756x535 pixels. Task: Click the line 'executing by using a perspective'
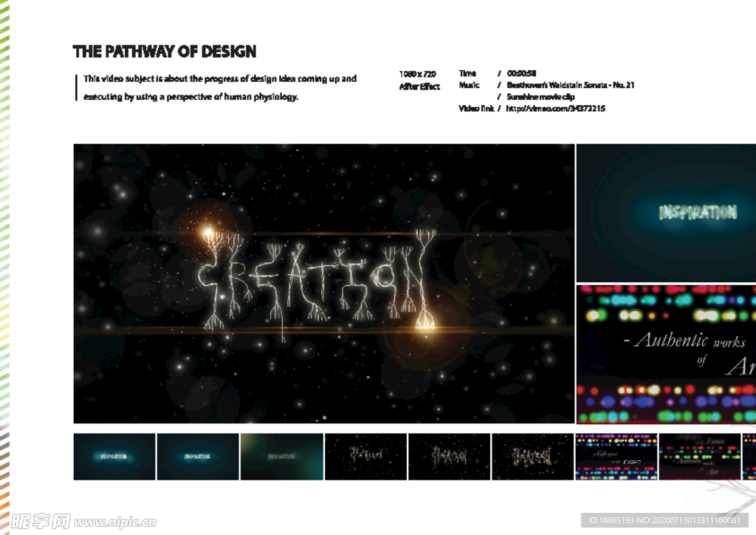pos(191,97)
